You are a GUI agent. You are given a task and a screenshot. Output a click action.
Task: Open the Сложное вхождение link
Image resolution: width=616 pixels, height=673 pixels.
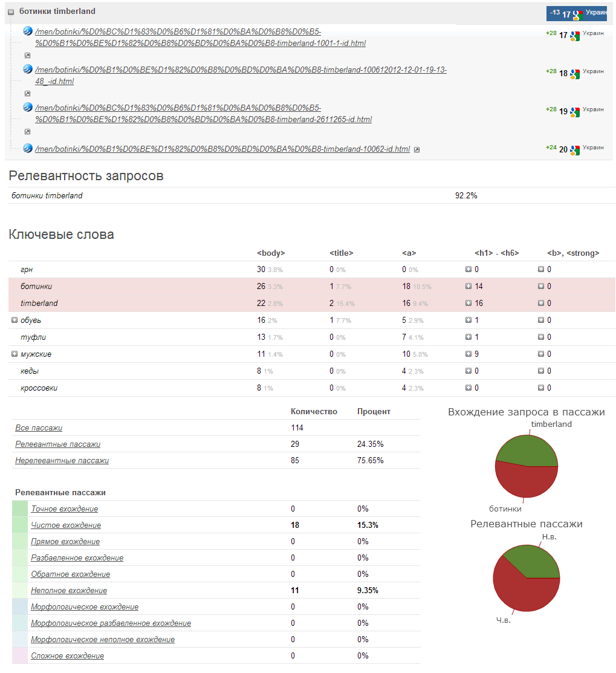pyautogui.click(x=67, y=656)
